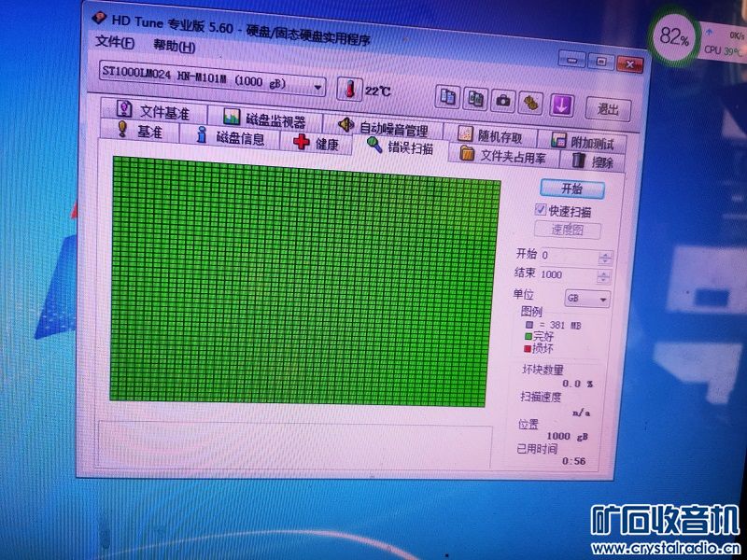
Task: Click the empty scan log box below the map
Action: pos(294,445)
